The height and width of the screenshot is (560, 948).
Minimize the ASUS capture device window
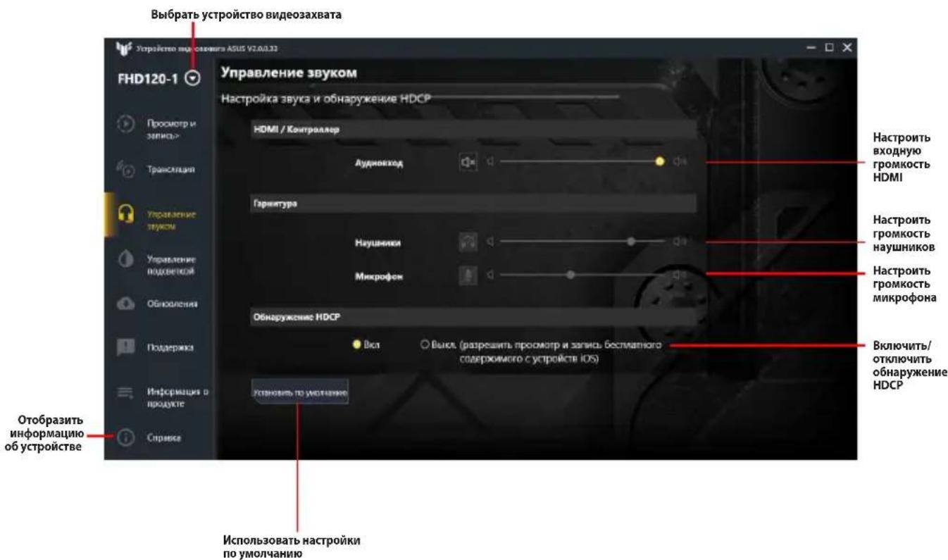point(812,46)
